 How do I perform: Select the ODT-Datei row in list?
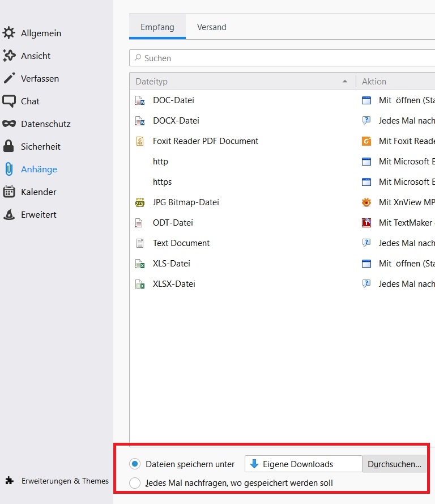click(x=173, y=223)
